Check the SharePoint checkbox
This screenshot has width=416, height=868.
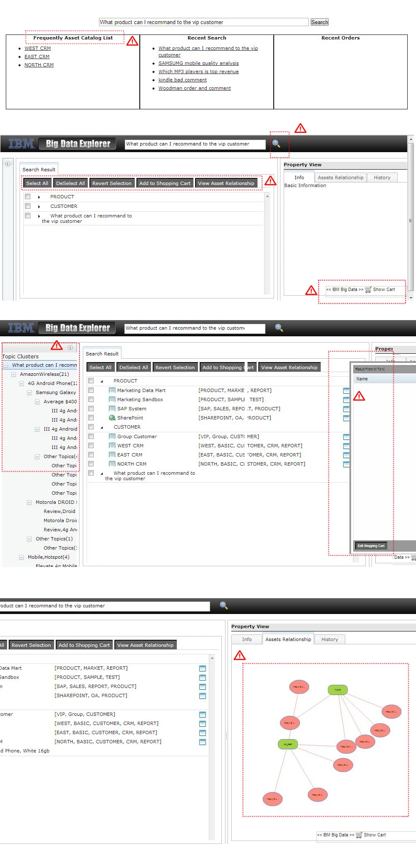(91, 418)
